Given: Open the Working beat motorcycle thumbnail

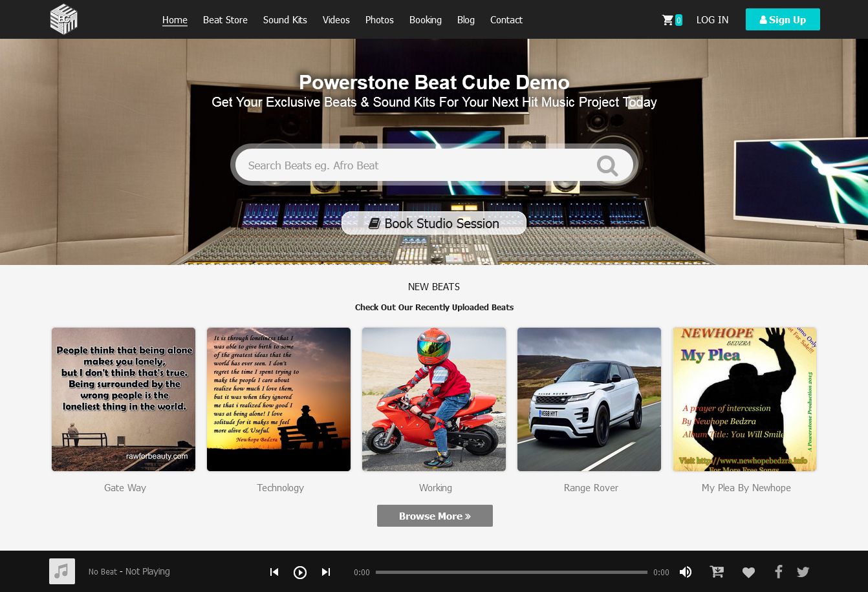Looking at the screenshot, I should 434,399.
